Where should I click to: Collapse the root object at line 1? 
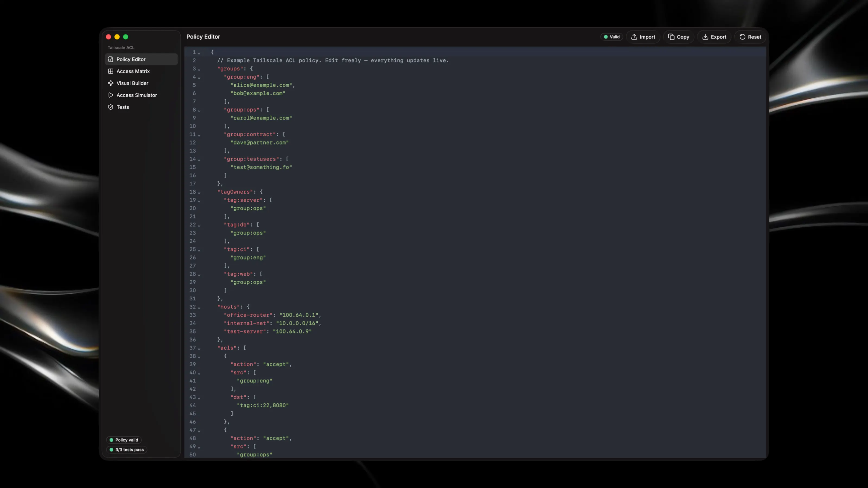point(199,53)
